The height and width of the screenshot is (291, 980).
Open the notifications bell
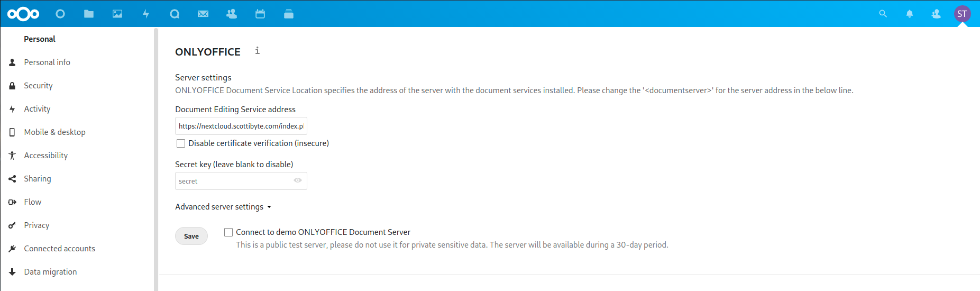[910, 14]
